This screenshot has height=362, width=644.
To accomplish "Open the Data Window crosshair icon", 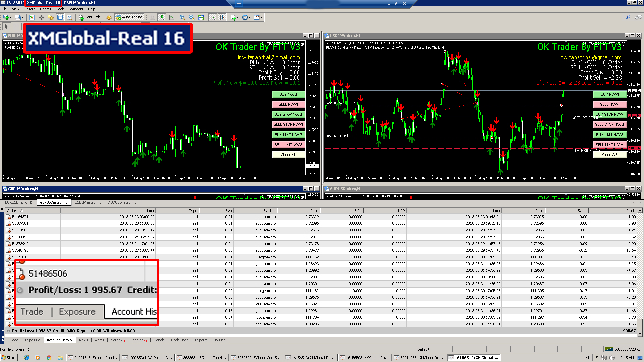I will (x=41, y=17).
